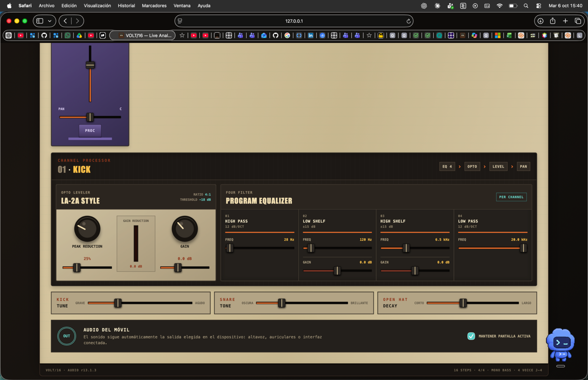Click the OPTO chain button

472,166
